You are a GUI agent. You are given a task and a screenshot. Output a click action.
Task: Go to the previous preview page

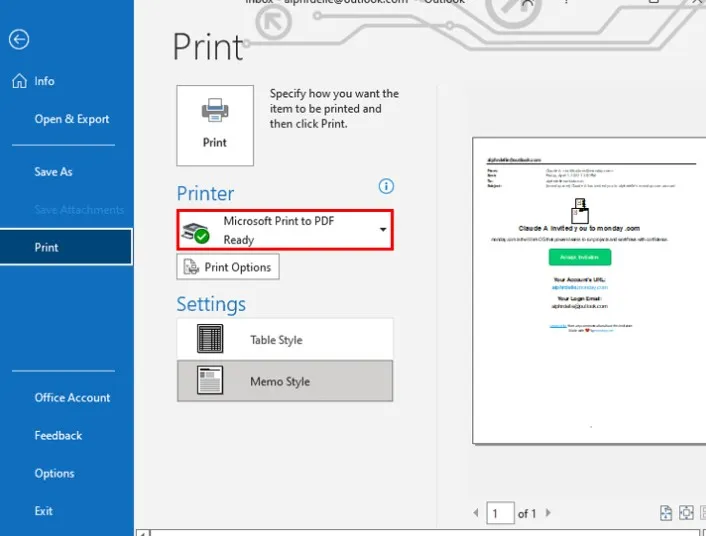point(476,514)
